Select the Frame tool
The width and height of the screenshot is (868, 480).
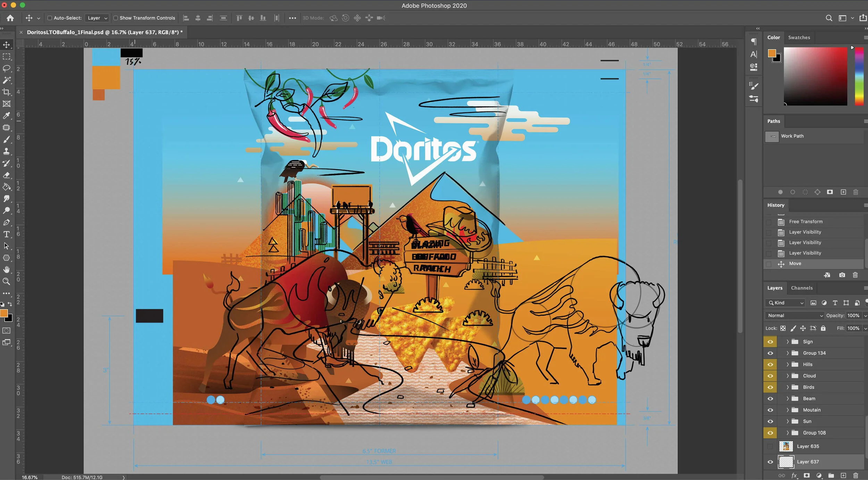7,104
